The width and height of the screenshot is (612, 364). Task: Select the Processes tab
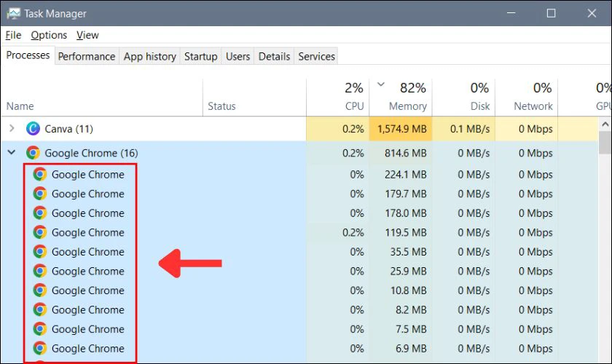pos(28,55)
